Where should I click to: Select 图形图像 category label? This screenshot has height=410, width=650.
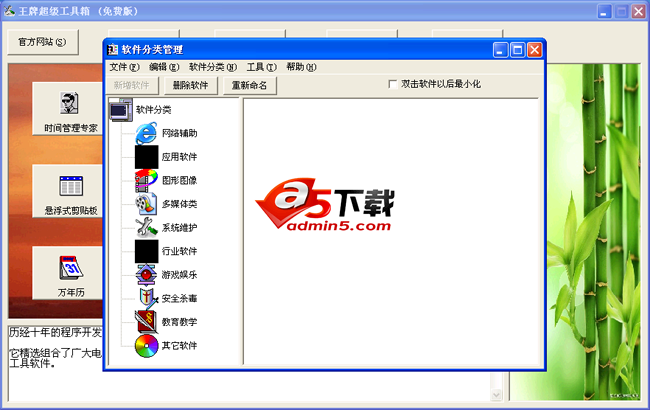click(179, 180)
